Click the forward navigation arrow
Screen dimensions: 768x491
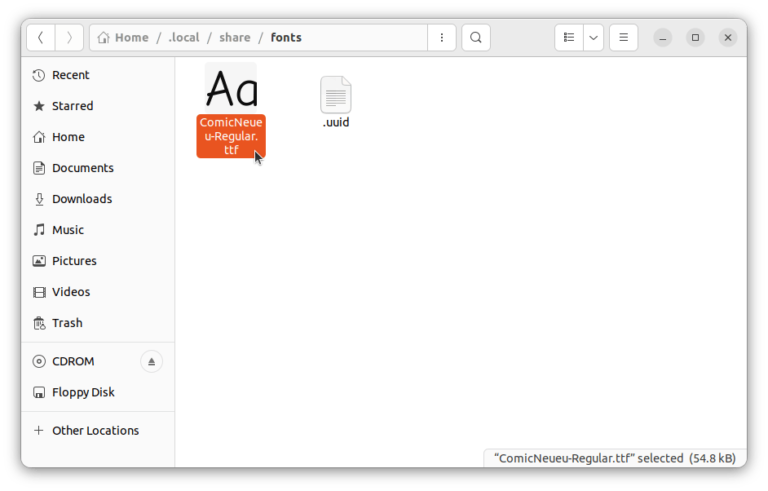pos(69,38)
